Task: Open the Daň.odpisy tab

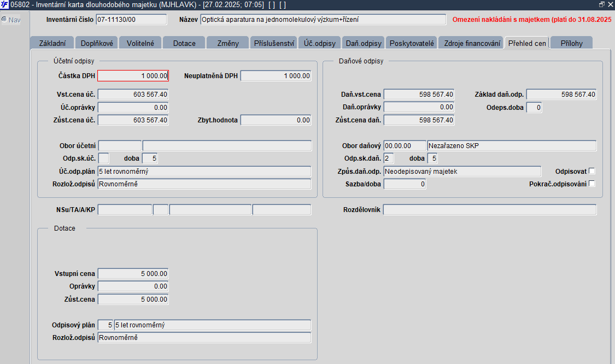Action: point(364,43)
